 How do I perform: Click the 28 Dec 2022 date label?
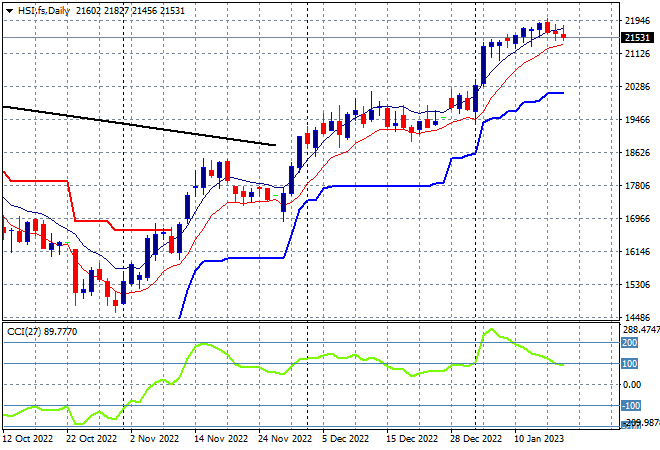click(476, 439)
